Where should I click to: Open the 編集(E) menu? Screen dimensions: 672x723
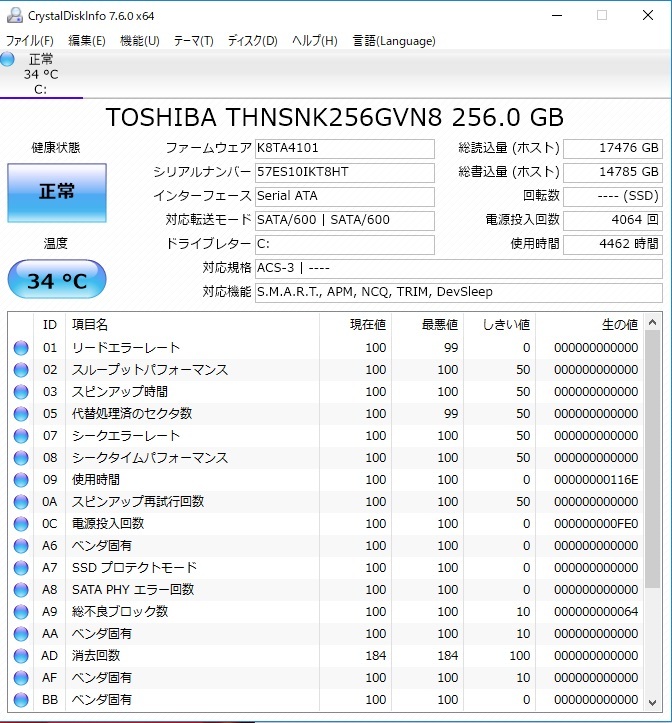87,41
